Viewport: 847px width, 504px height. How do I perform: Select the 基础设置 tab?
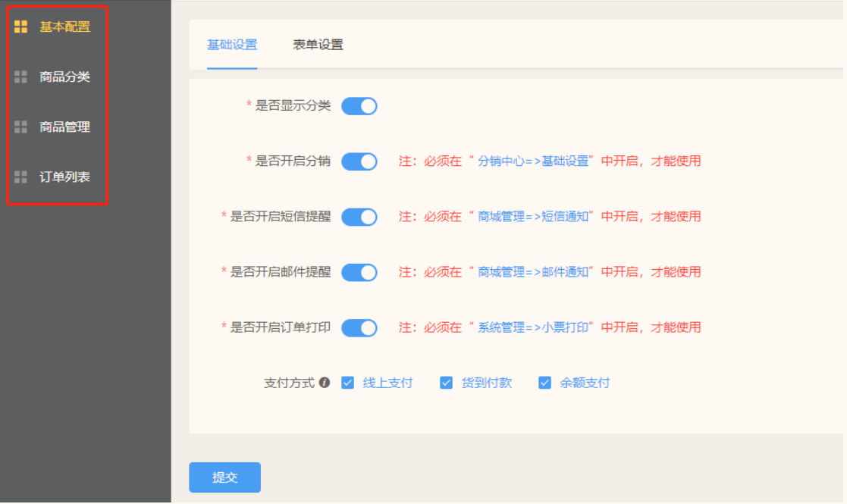pyautogui.click(x=232, y=45)
